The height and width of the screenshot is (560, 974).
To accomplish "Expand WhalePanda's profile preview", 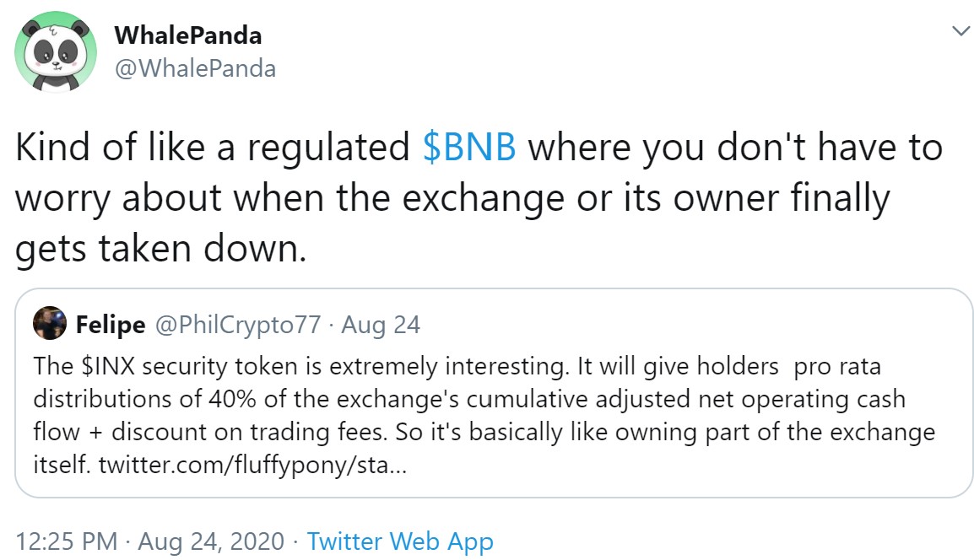I will pyautogui.click(x=187, y=35).
